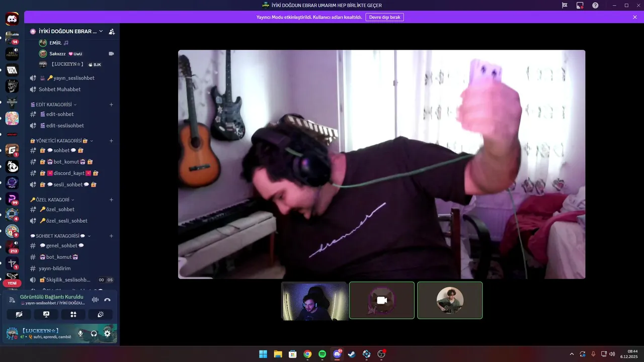The width and height of the screenshot is (644, 362).
Task: Select the main webcam video feed
Action: pyautogui.click(x=381, y=164)
